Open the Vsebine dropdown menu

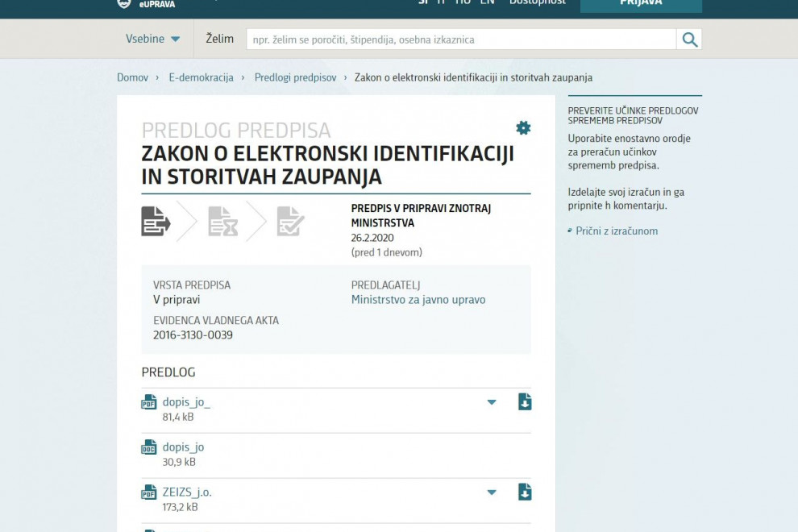pos(152,39)
